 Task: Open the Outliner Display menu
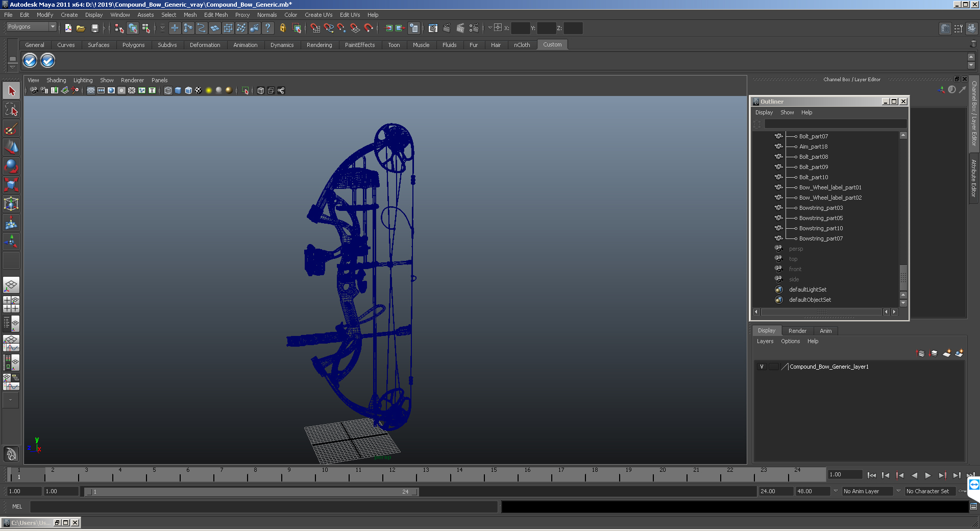pyautogui.click(x=764, y=112)
